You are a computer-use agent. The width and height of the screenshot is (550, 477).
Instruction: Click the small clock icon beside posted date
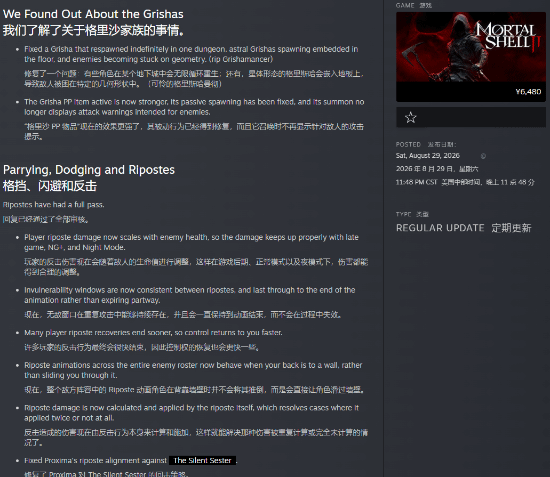[483, 156]
